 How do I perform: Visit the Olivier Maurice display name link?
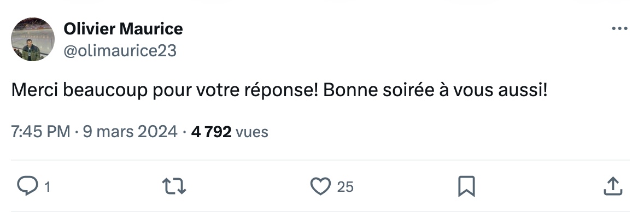(x=123, y=29)
